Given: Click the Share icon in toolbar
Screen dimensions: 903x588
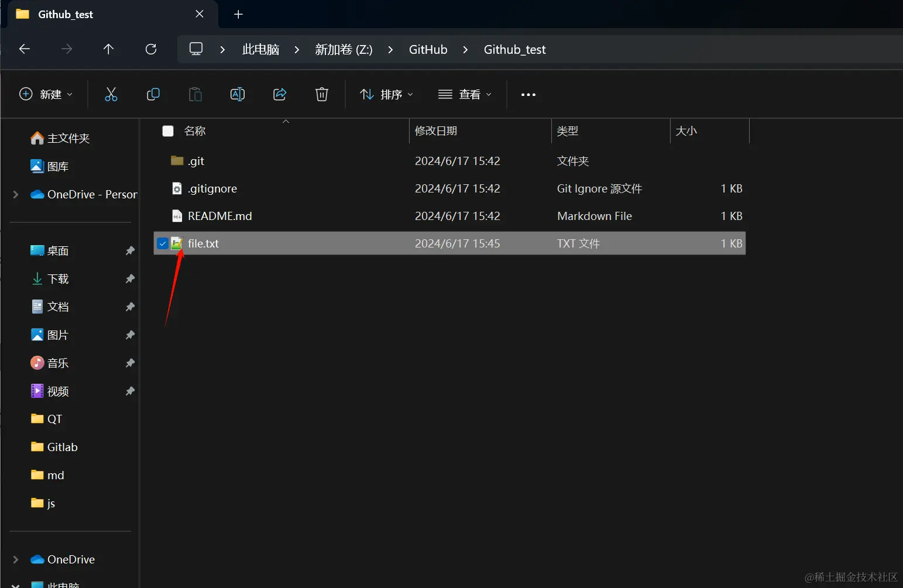Looking at the screenshot, I should [x=280, y=94].
